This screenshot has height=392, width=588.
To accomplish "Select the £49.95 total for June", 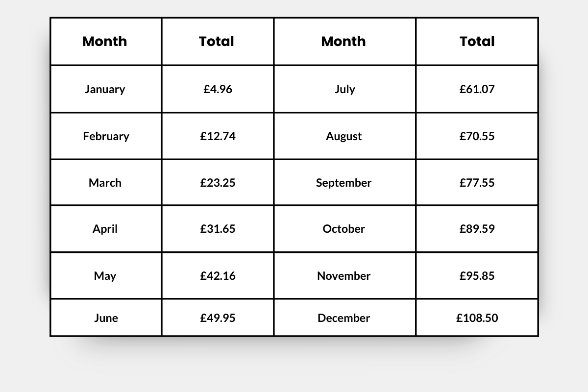I will tap(218, 318).
